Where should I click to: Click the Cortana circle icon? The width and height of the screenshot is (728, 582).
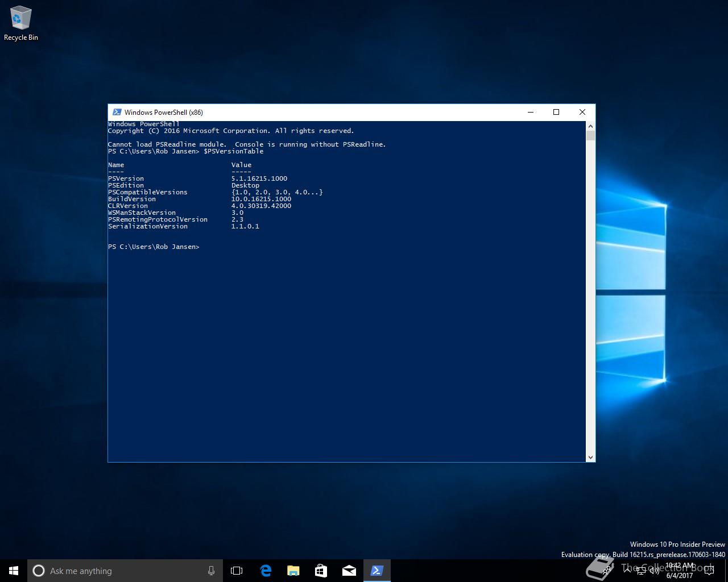[39, 571]
